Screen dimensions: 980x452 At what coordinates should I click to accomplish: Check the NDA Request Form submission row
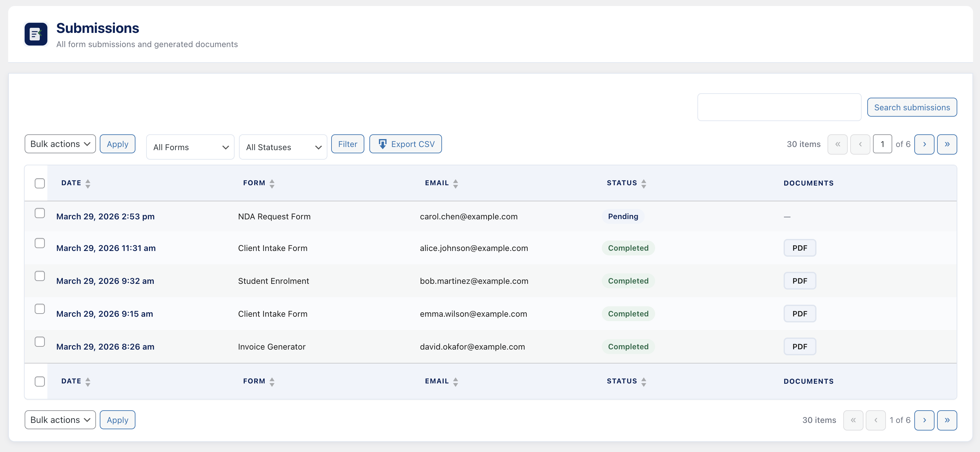tap(39, 213)
